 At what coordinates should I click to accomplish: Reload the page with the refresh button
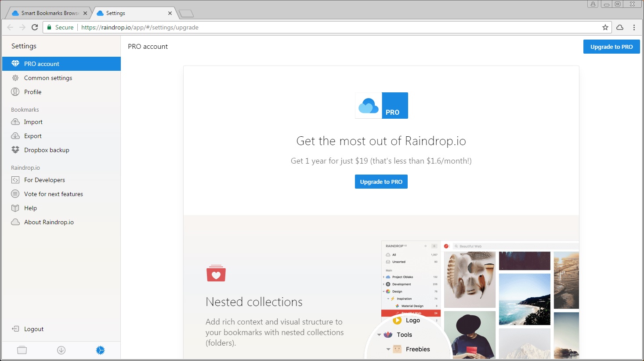click(x=35, y=27)
